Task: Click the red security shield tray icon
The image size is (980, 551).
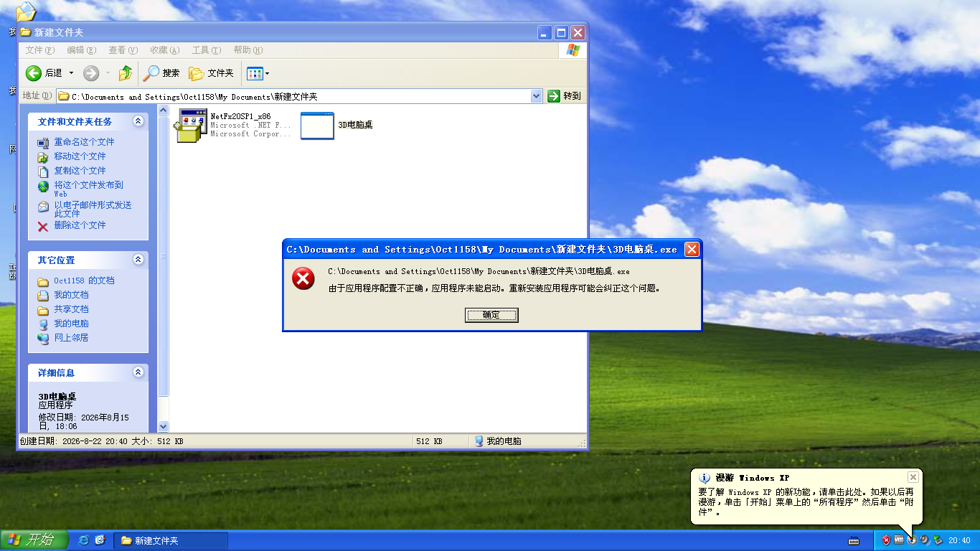Action: click(886, 540)
